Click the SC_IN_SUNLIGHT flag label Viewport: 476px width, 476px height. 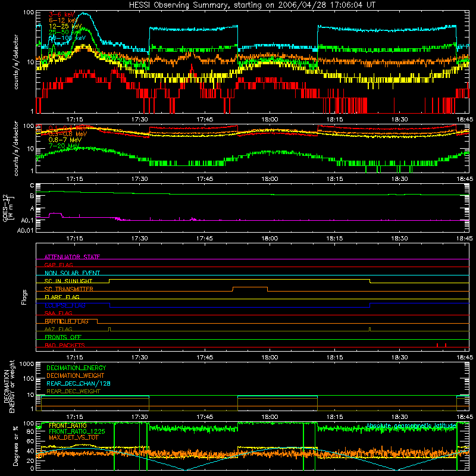point(68,281)
